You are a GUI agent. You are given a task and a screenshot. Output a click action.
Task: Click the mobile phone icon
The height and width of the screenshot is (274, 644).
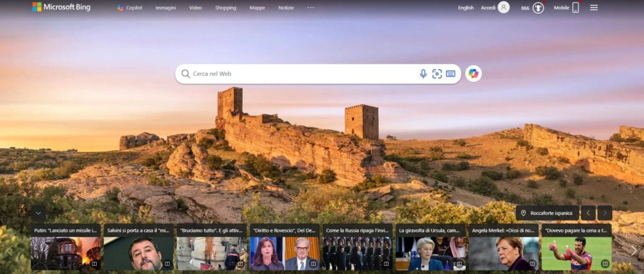pos(575,8)
